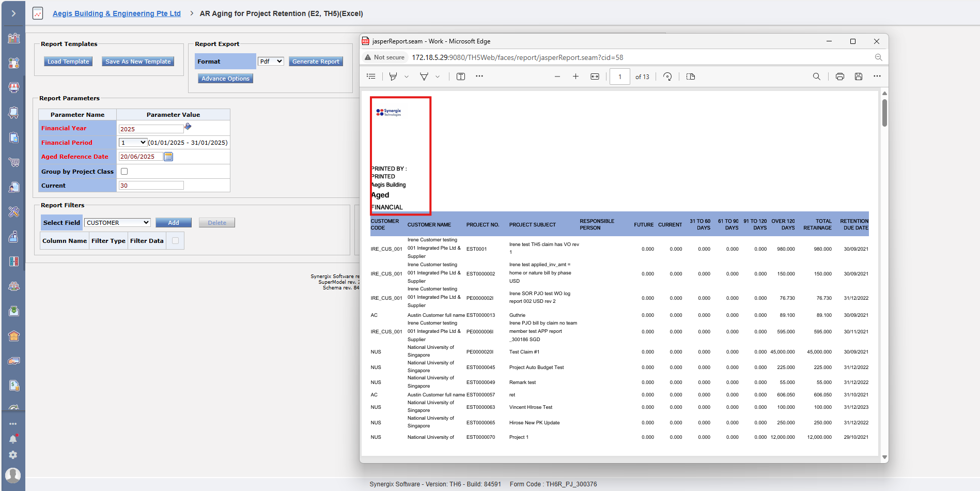Click the Advance Options button
Screen dimensions: 980x491
pos(225,79)
